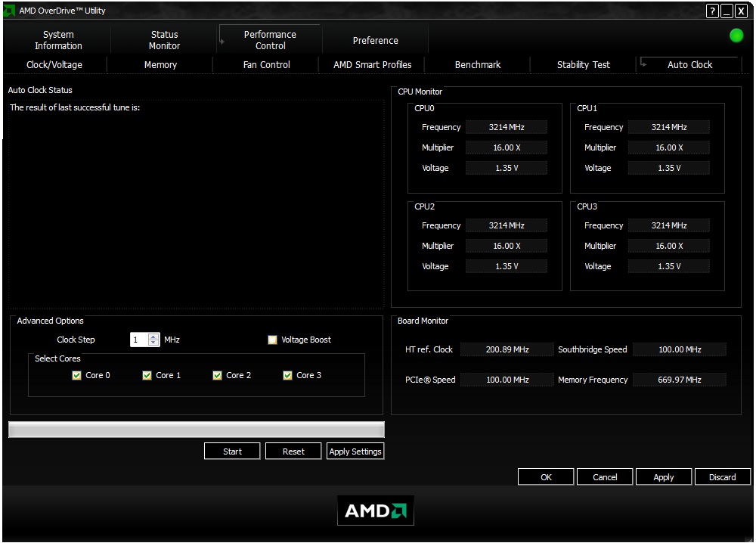Click the last successful tune result text
756x543 pixels.
click(x=75, y=107)
